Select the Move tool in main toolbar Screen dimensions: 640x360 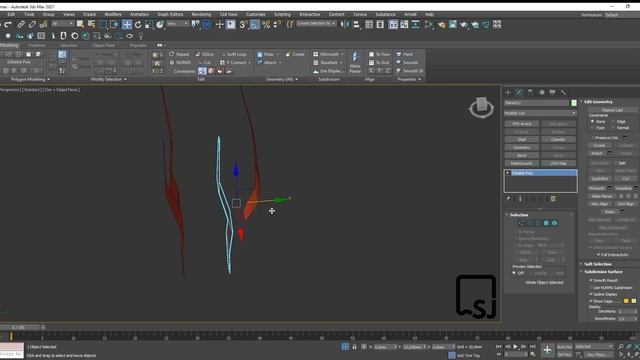coord(127,24)
